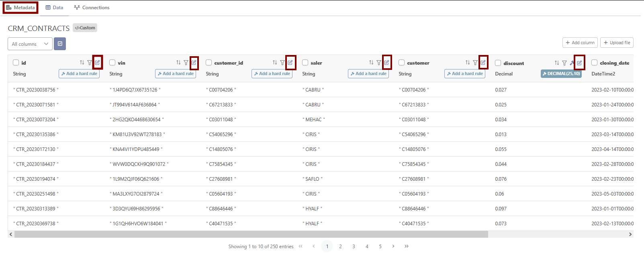Switch to the Connections tab
This screenshot has height=255, width=644.
[92, 8]
